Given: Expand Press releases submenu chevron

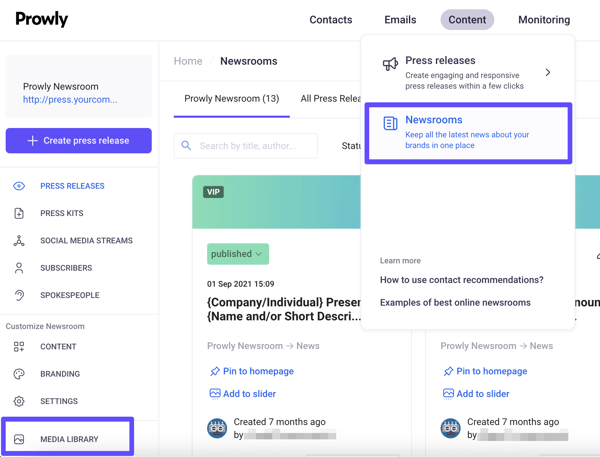Looking at the screenshot, I should pyautogui.click(x=548, y=72).
